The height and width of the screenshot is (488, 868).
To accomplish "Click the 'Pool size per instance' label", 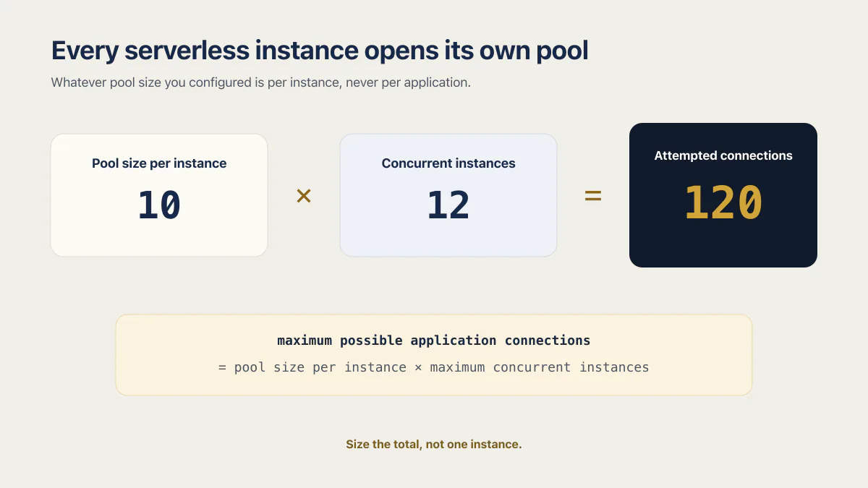I will tap(159, 163).
